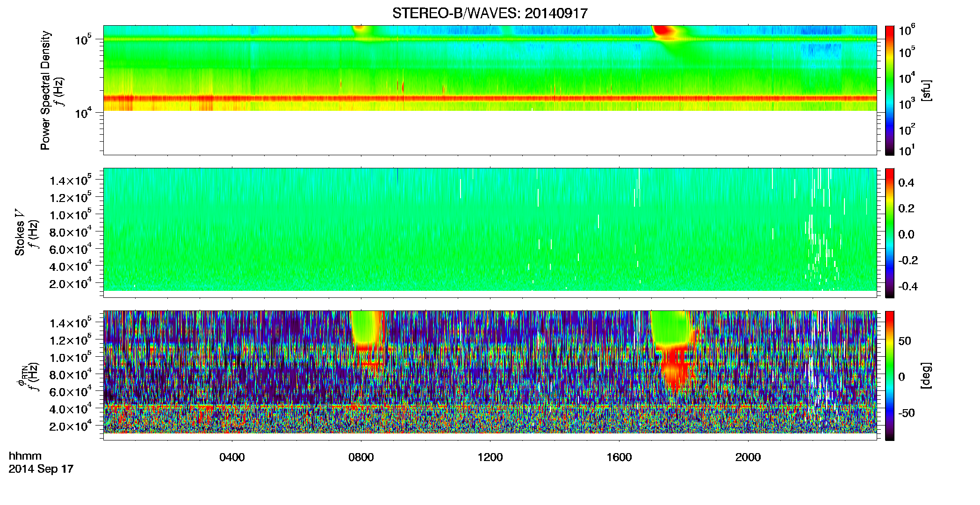Click the Power Spectral Density axis label

click(45, 90)
